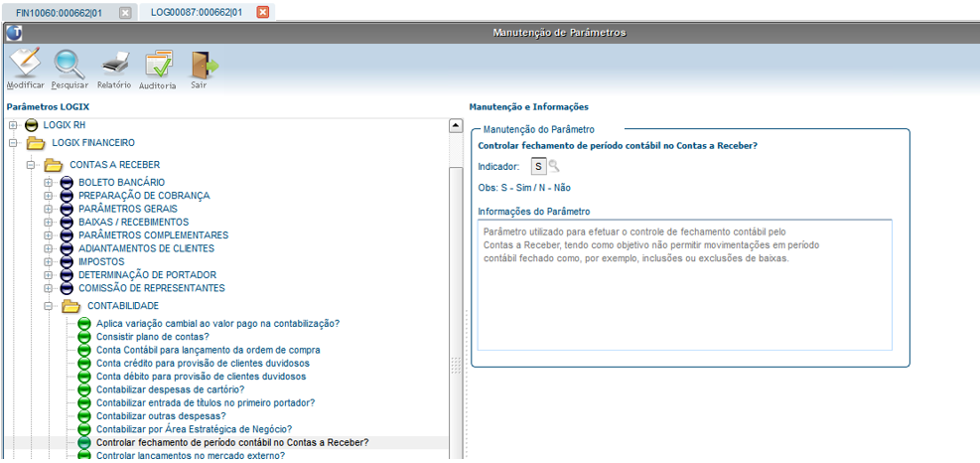Click the Indicador lookup magnifier icon
This screenshot has height=463, width=980.
[x=554, y=166]
